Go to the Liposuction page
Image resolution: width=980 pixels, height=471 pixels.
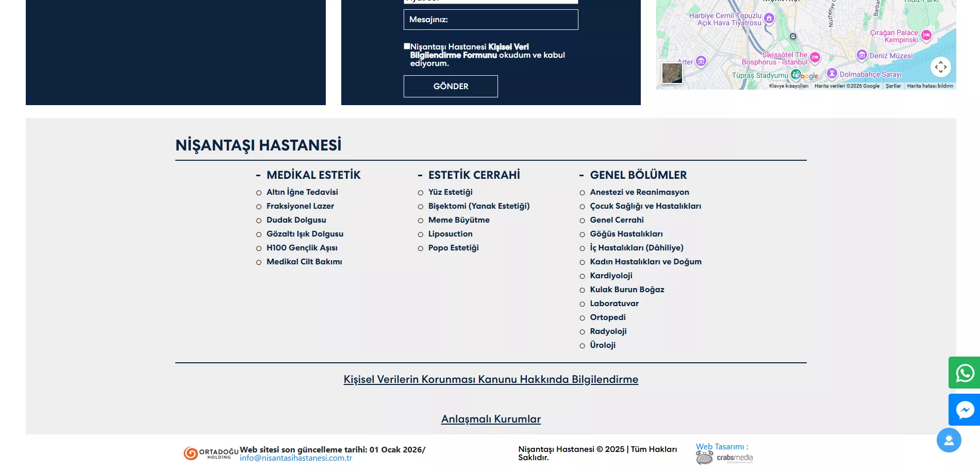click(x=450, y=234)
